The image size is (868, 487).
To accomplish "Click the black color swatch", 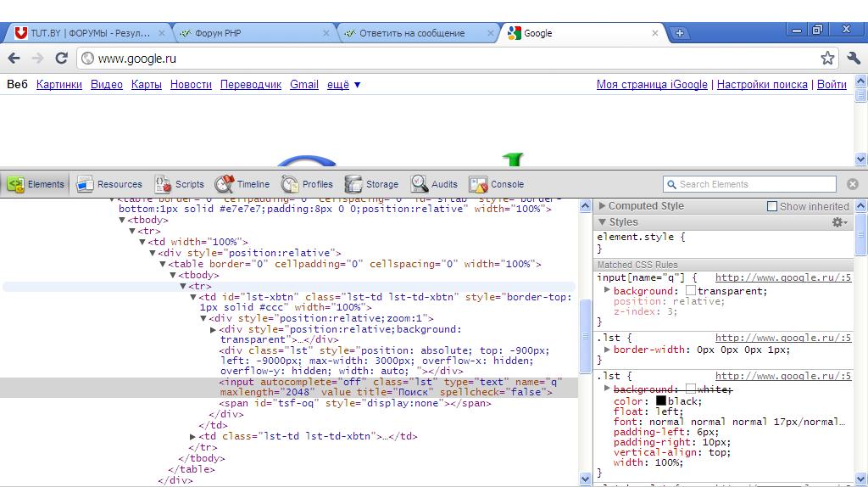I will (x=661, y=400).
